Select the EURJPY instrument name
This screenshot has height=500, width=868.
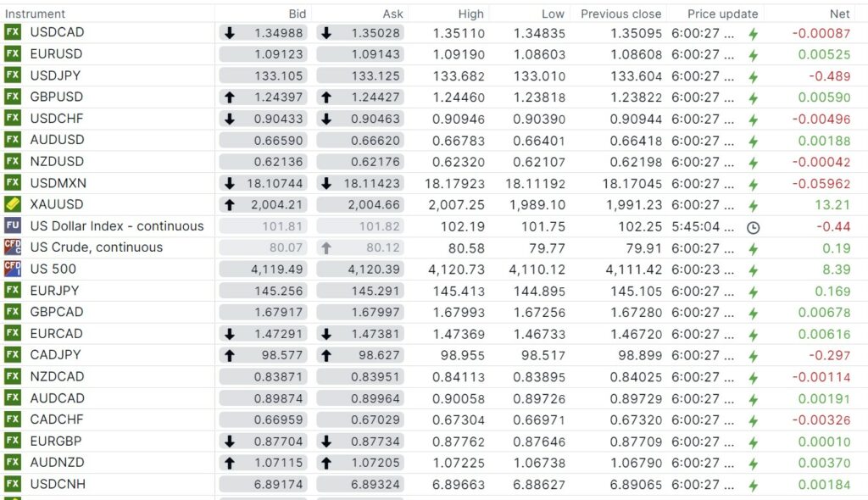pyautogui.click(x=54, y=291)
